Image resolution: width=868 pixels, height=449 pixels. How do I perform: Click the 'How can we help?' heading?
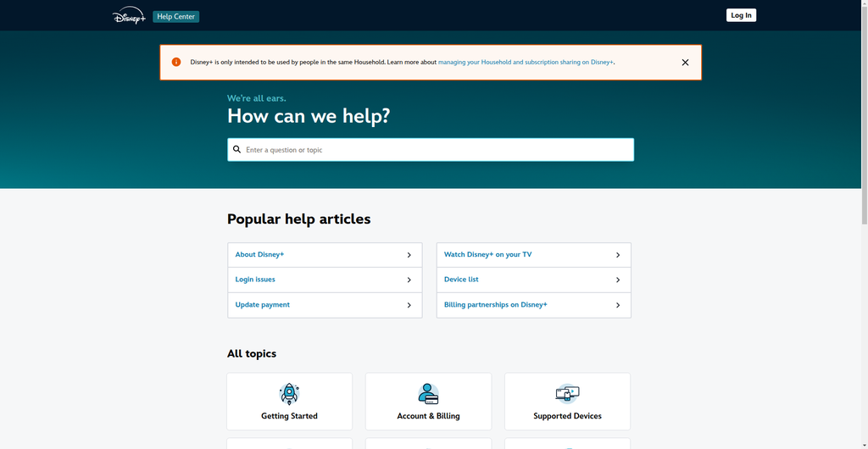309,116
